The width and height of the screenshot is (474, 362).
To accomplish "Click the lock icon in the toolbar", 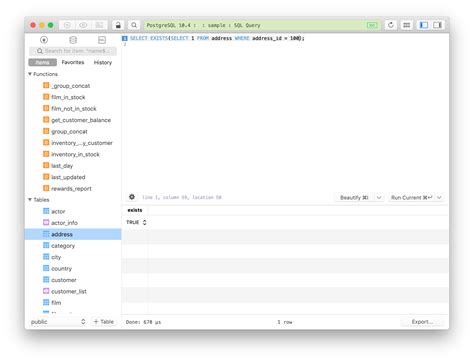I will point(118,25).
